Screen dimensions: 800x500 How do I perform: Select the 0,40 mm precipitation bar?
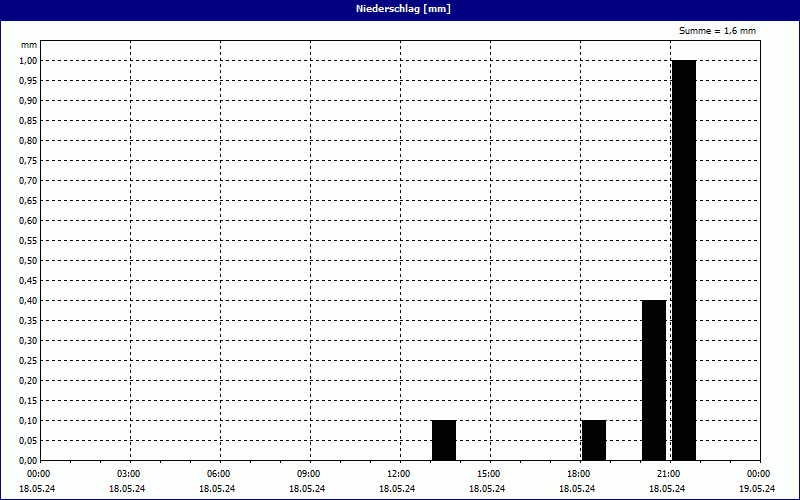(x=654, y=381)
